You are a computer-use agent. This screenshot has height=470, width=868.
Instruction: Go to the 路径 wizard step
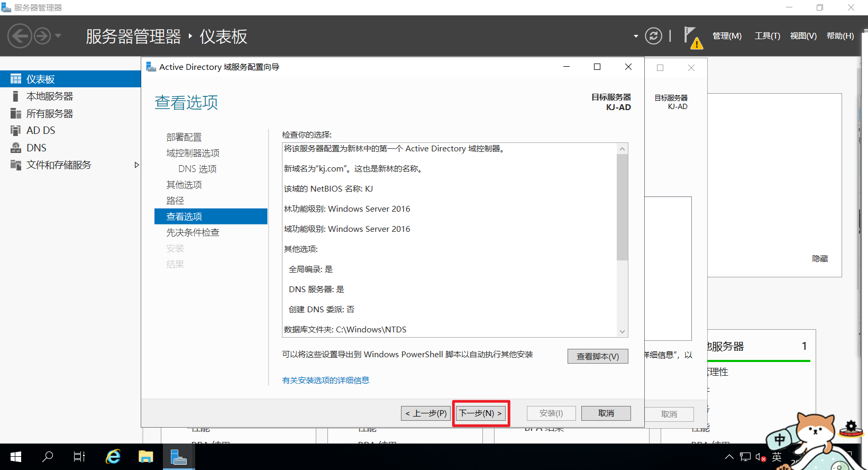pos(175,201)
